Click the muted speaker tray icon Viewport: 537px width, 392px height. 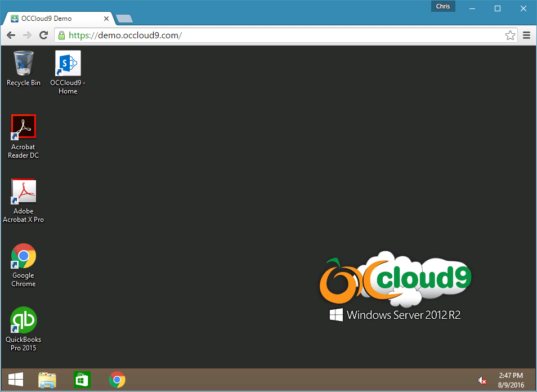pyautogui.click(x=482, y=380)
